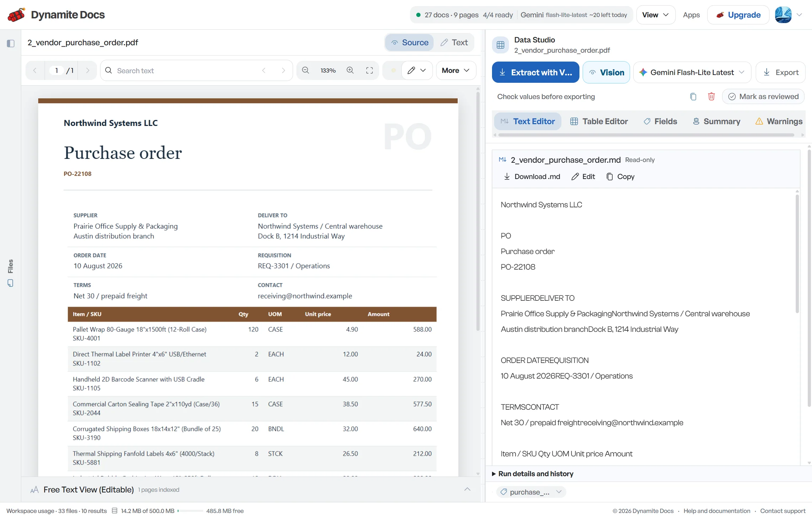Open Help and documentation link
Image resolution: width=812 pixels, height=519 pixels.
(717, 511)
